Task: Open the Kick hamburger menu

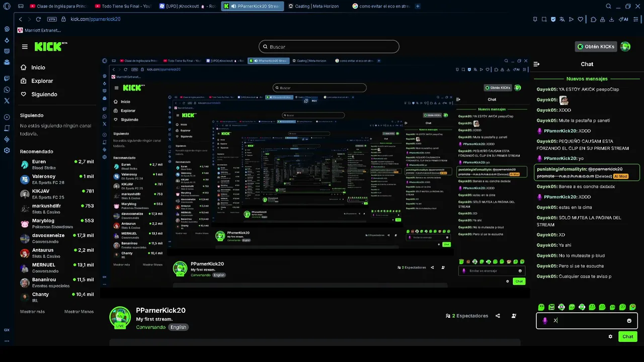Action: 25,47
